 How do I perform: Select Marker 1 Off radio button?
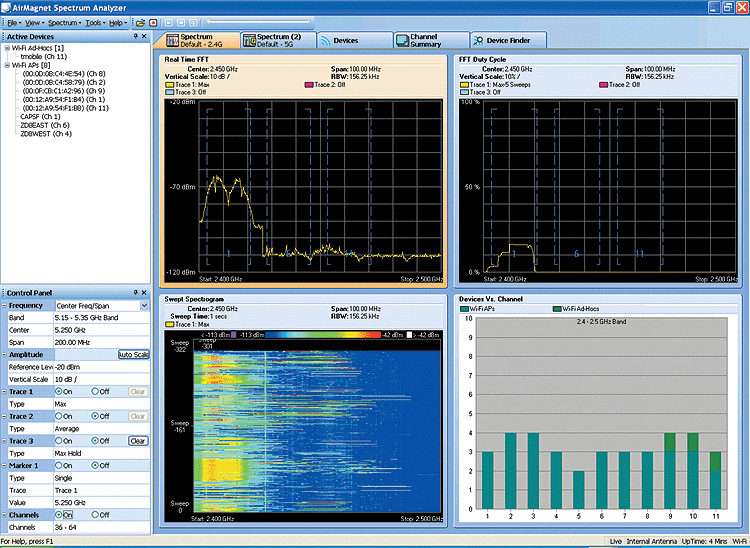(x=95, y=466)
